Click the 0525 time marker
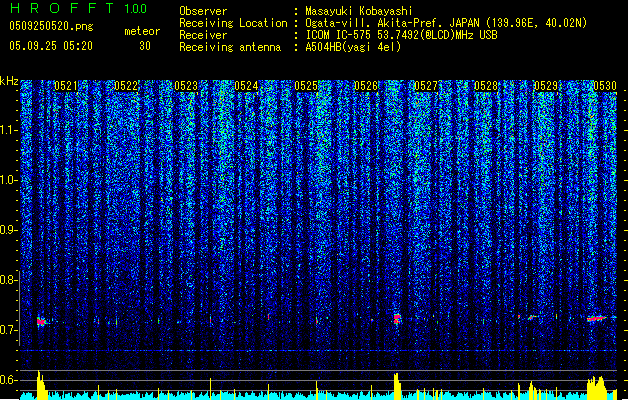This screenshot has width=629, height=400. click(306, 86)
